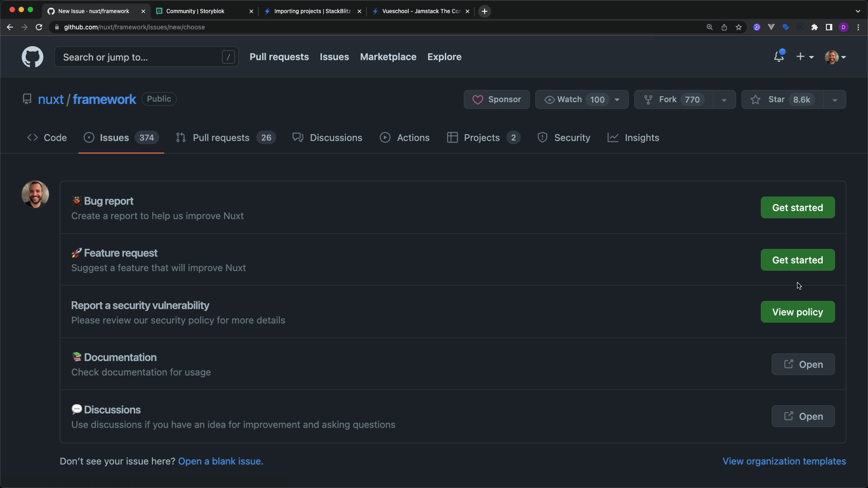The image size is (868, 488).
Task: Click the address bar URL
Action: pos(134,27)
